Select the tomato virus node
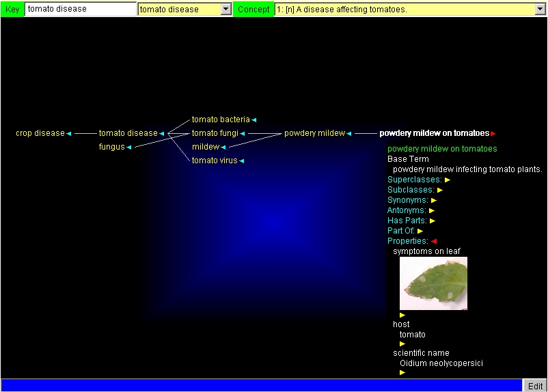The height and width of the screenshot is (392, 548). click(215, 160)
